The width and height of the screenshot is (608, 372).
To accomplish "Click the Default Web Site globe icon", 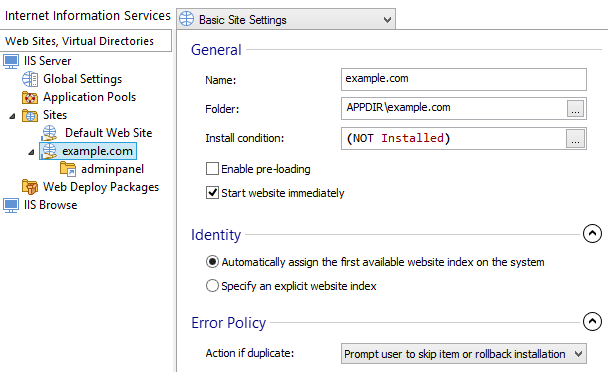I will [x=50, y=133].
